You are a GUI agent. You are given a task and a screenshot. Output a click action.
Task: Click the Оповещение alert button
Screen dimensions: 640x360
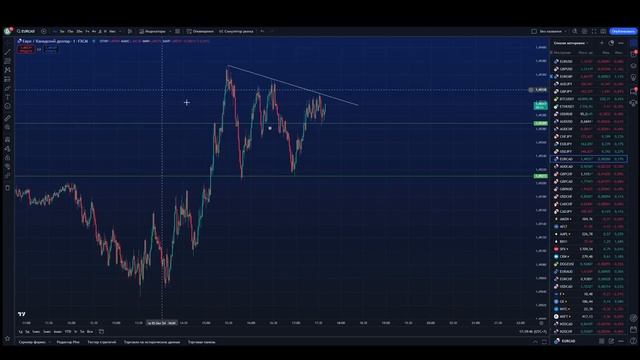tap(200, 31)
